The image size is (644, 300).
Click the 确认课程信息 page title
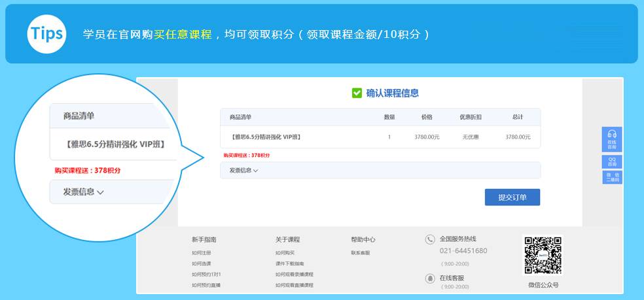tap(392, 93)
